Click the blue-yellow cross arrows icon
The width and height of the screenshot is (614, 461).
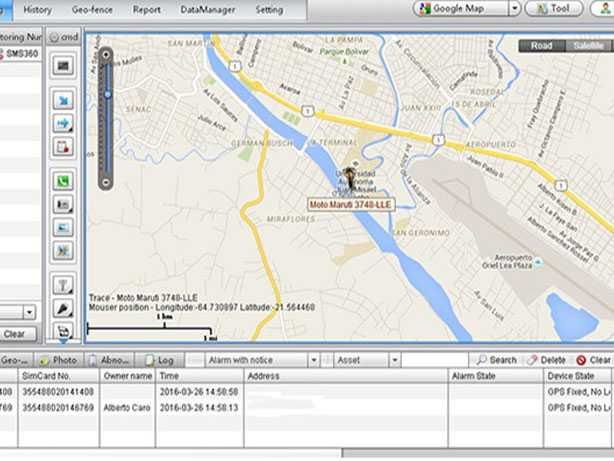point(63,251)
